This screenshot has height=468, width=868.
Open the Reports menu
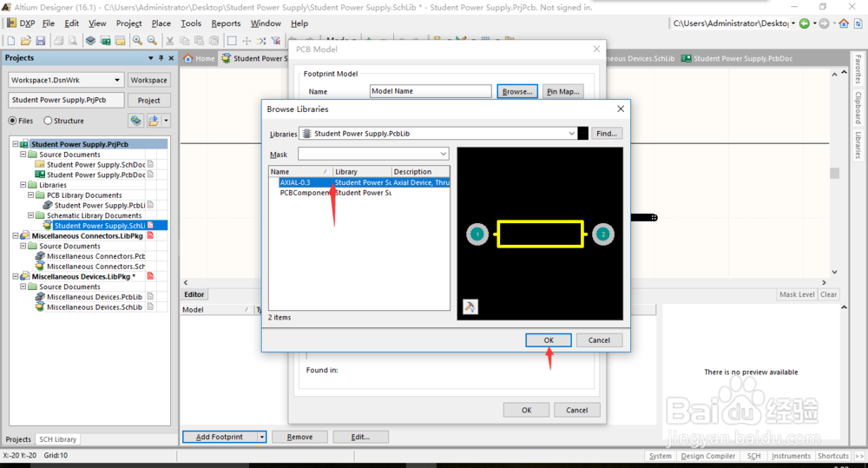pyautogui.click(x=226, y=23)
